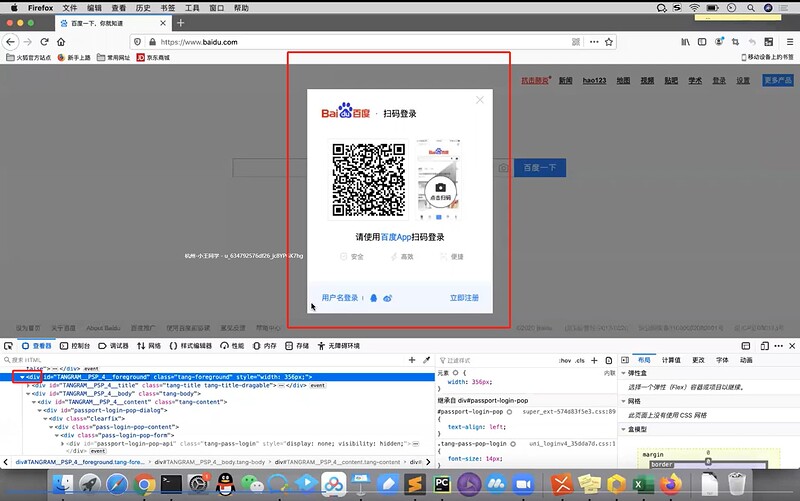Toggle the .cls classes panel
The width and height of the screenshot is (800, 501).
[x=580, y=360]
